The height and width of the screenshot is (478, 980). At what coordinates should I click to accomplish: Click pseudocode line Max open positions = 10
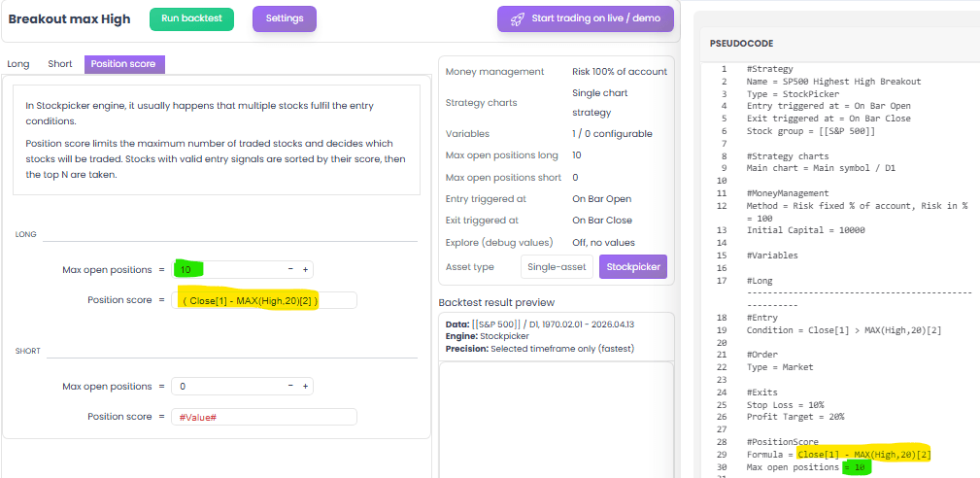coord(808,467)
